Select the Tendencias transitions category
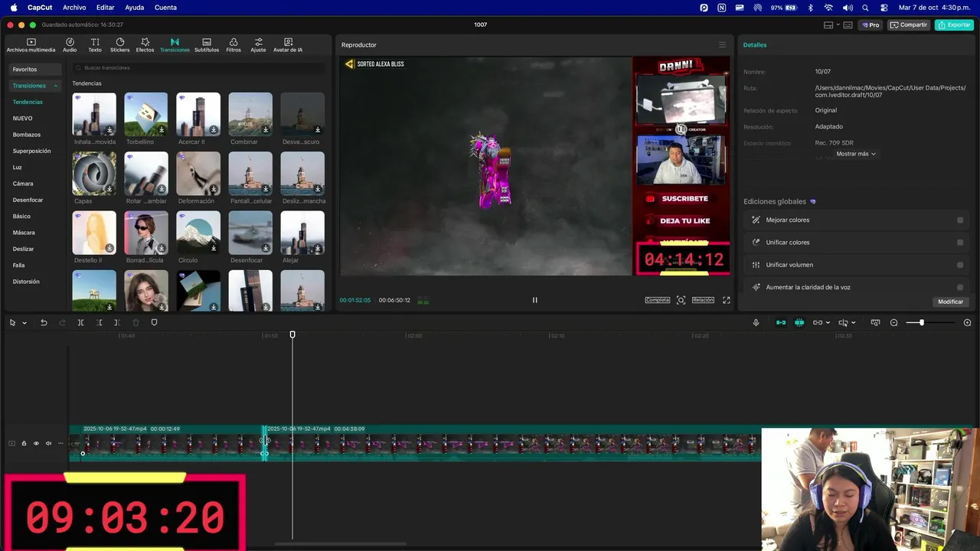This screenshot has width=980, height=551. 28,102
